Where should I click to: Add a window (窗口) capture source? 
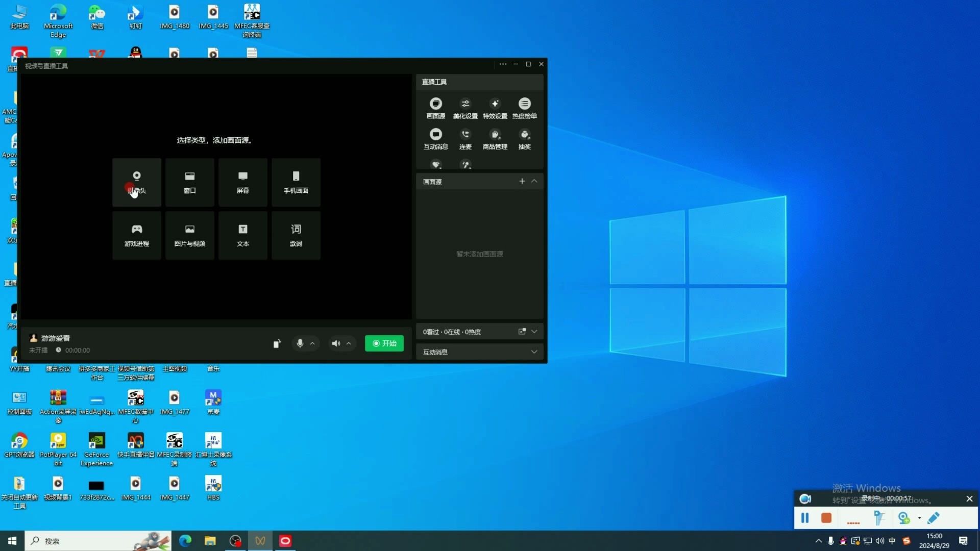(x=190, y=182)
